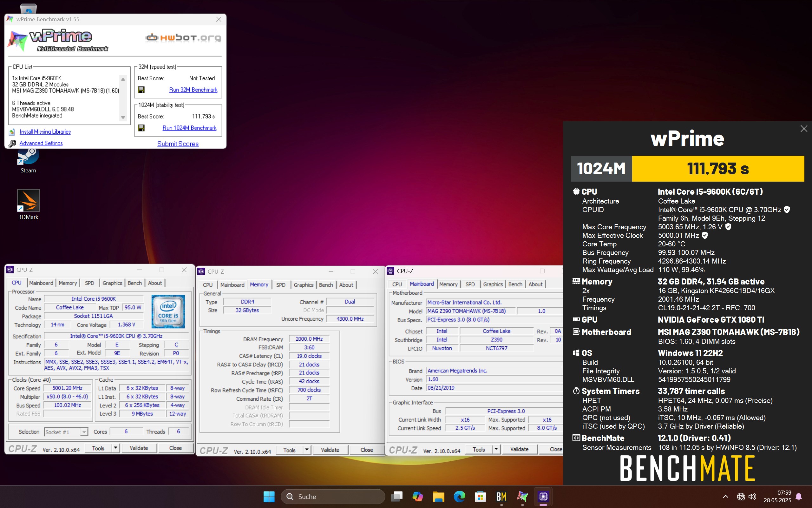Click the Core Speed 5001.20 MHz value
Screen dimensions: 812x508
(68, 388)
